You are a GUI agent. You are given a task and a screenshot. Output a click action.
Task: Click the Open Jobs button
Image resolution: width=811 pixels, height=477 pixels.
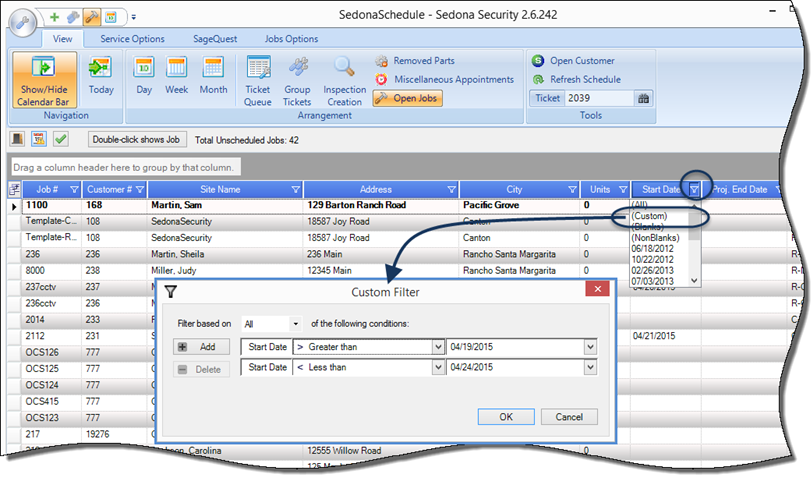[407, 98]
